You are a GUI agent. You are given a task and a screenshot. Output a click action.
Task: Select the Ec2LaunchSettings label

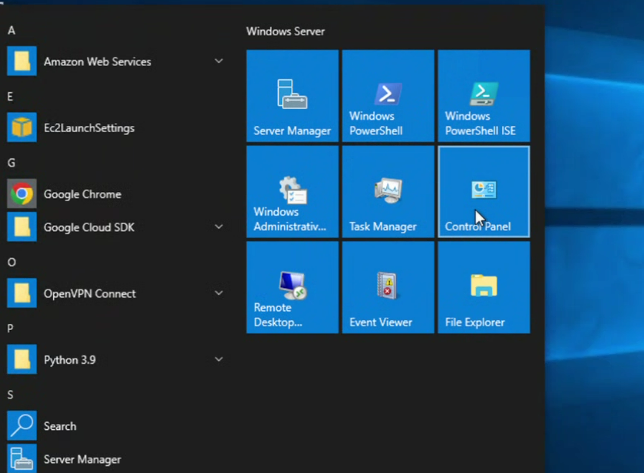tap(89, 128)
